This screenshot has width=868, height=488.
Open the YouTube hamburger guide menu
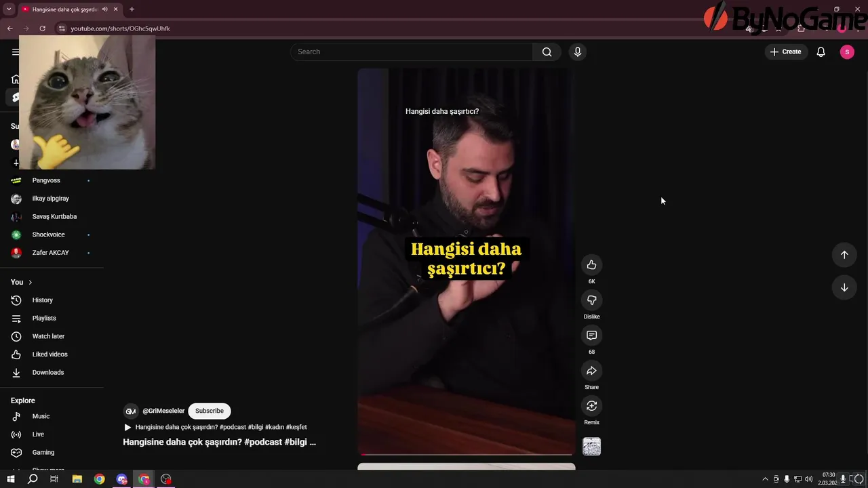15,52
